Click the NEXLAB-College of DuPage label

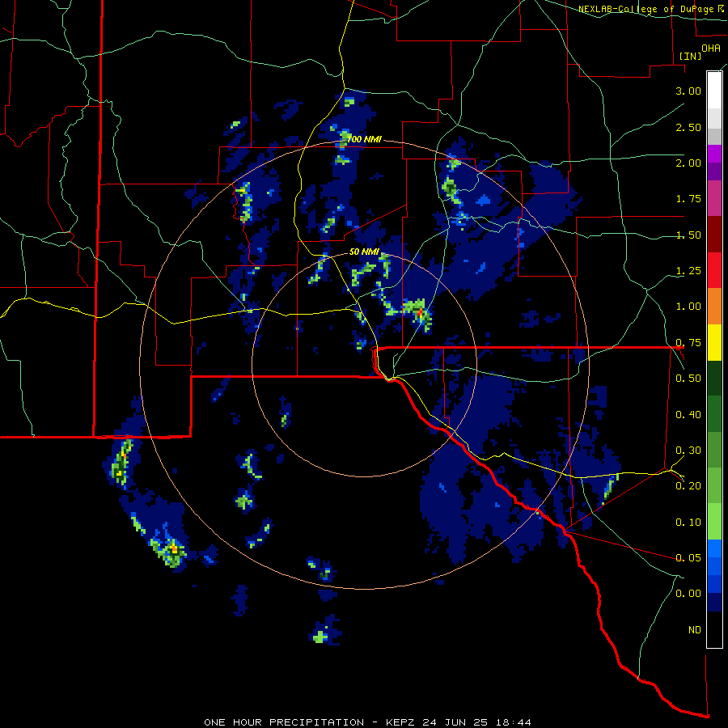pyautogui.click(x=647, y=9)
